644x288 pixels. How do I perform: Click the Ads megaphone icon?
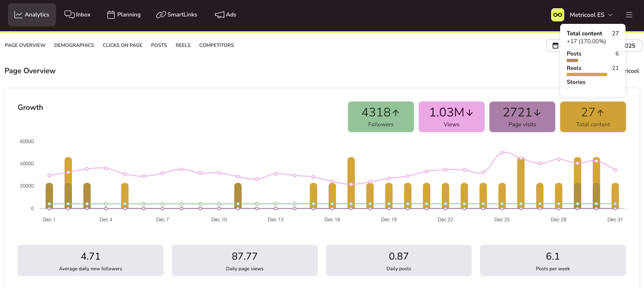pyautogui.click(x=219, y=15)
